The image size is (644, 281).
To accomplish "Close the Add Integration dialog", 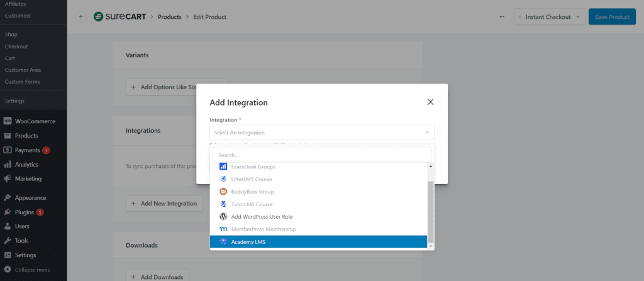I will [x=430, y=102].
